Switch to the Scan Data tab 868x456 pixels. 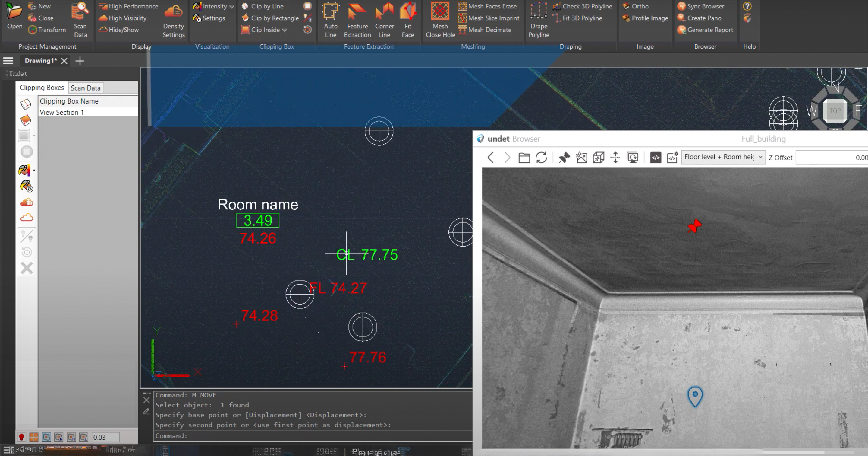point(86,88)
